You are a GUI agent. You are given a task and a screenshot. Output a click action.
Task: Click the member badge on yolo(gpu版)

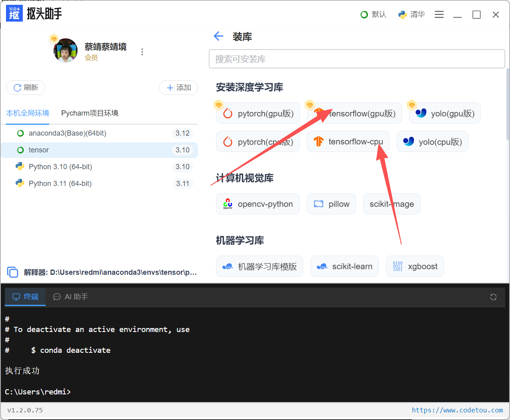(x=412, y=105)
